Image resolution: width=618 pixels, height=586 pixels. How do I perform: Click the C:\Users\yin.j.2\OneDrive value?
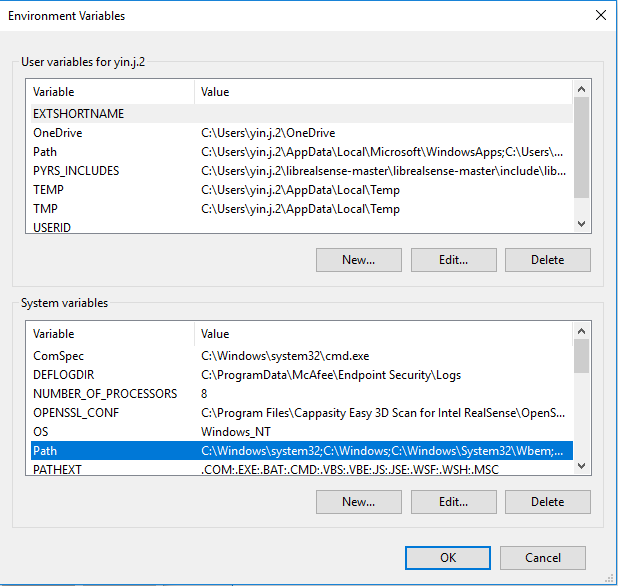[268, 133]
